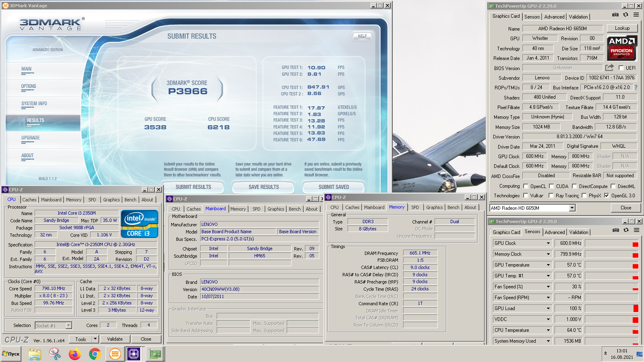Toggle the OpenCL checkbox
Image resolution: width=644 pixels, height=362 pixels.
(526, 186)
